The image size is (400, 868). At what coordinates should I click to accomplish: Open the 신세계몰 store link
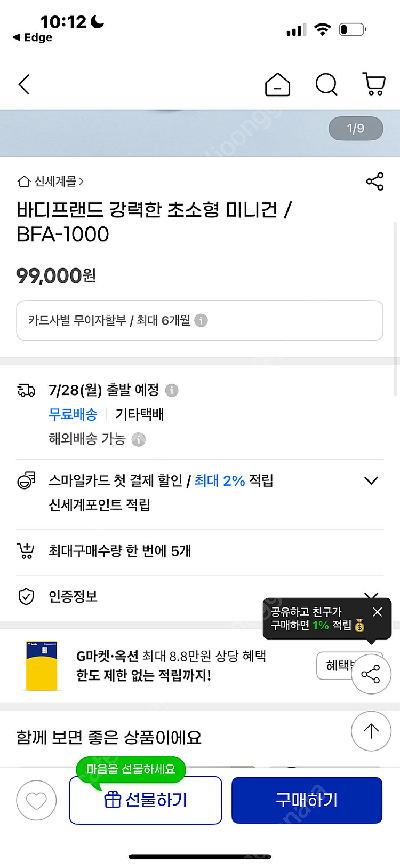coord(51,182)
